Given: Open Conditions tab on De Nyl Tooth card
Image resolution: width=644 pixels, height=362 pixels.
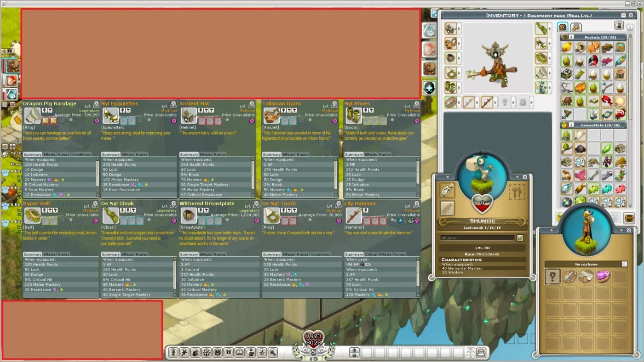Looking at the screenshot, I should coord(320,254).
